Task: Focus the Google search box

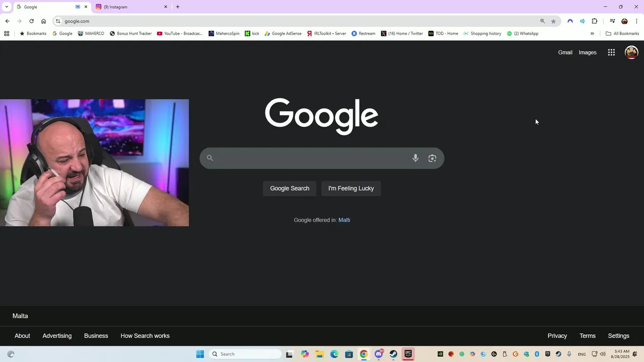Action: (x=322, y=158)
